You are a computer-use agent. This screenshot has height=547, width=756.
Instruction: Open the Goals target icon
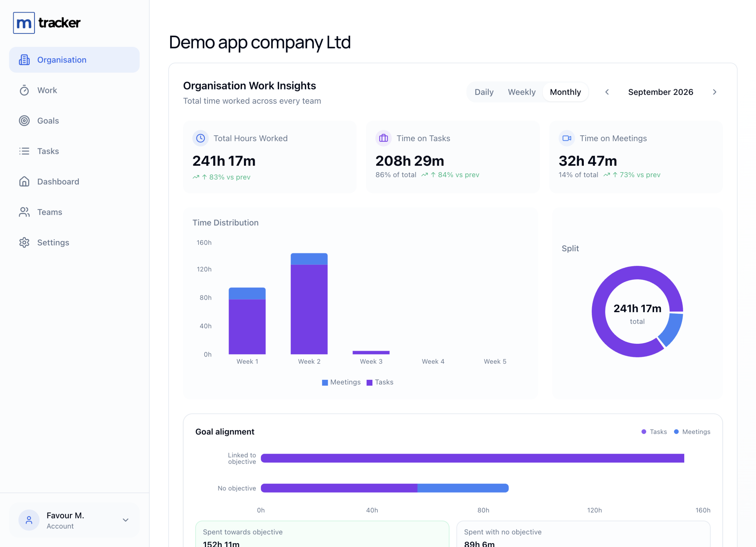(x=24, y=121)
